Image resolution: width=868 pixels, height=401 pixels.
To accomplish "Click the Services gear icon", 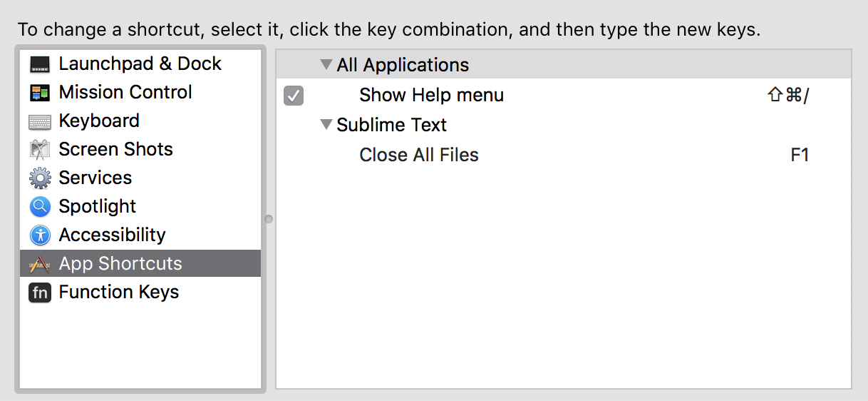I will 40,178.
